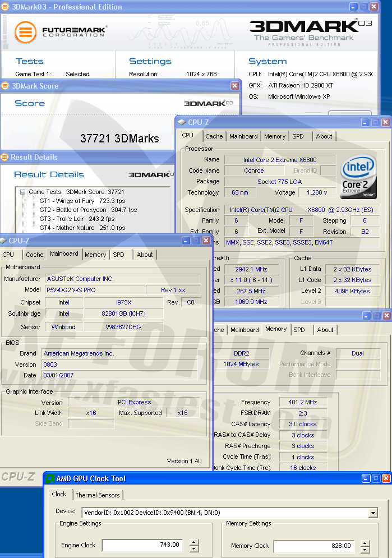This screenshot has width=392, height=558.
Task: Select GT2 - Battle of Proxycon result row
Action: pos(88,210)
